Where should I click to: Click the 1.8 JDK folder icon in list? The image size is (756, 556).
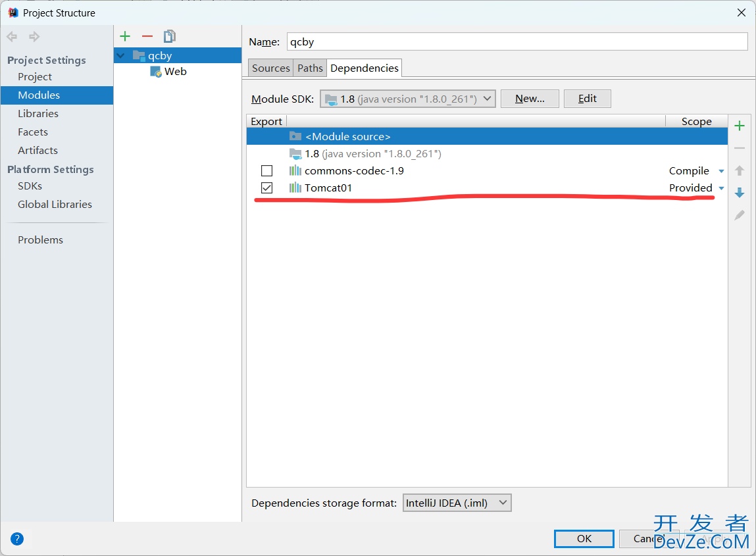pos(295,154)
